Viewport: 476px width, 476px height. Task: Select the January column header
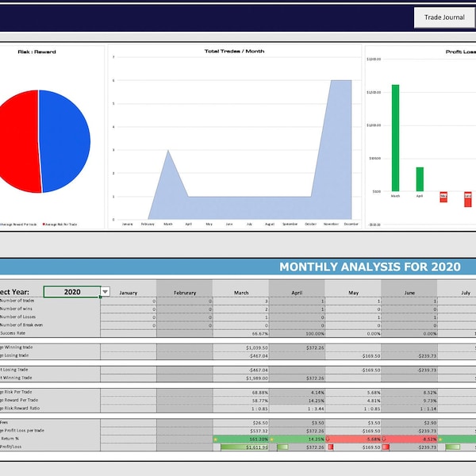coord(129,293)
